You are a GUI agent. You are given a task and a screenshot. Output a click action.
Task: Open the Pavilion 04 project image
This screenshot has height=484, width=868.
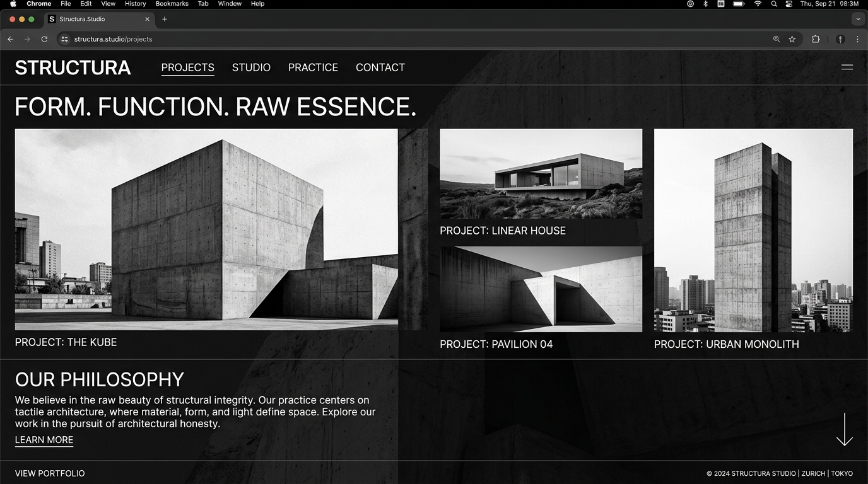click(x=541, y=289)
